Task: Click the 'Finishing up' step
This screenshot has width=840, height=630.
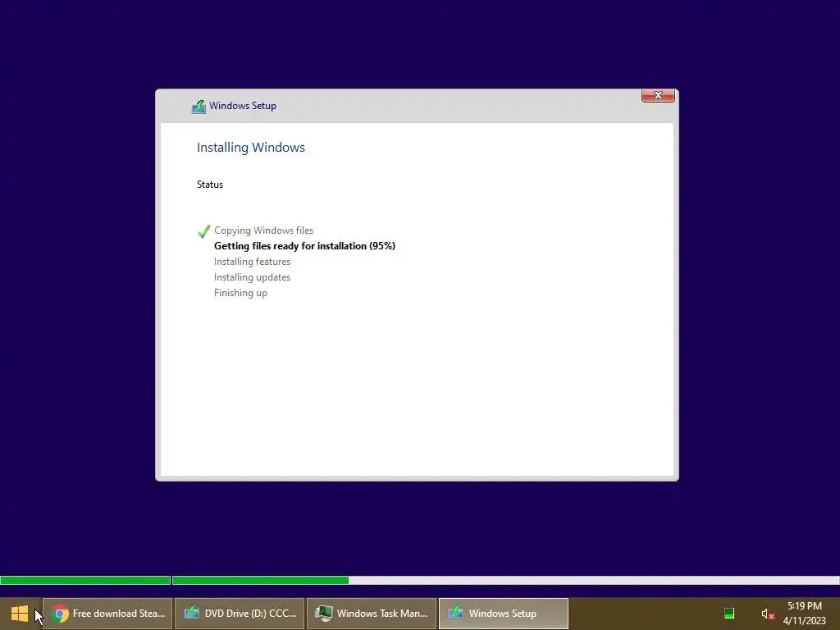Action: click(240, 293)
